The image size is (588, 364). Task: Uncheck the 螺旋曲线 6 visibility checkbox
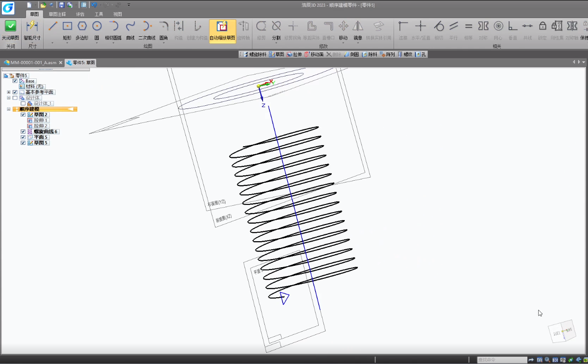[x=23, y=132]
